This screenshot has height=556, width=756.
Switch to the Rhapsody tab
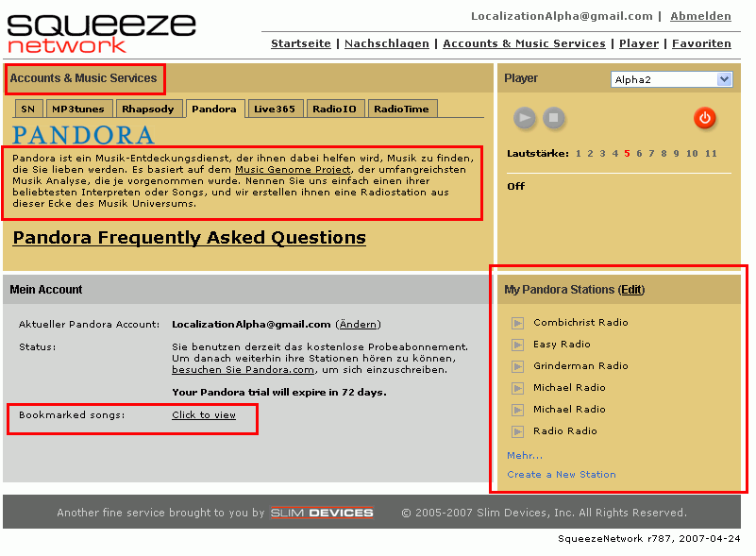[148, 109]
